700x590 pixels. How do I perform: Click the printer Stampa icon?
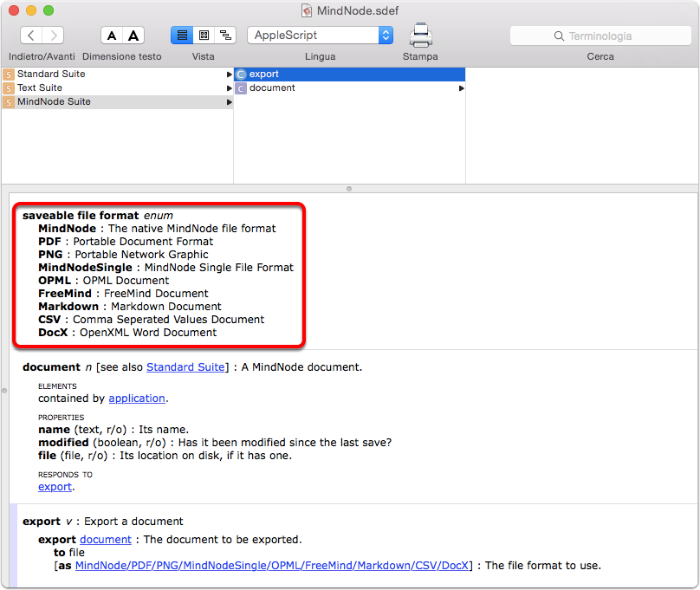pos(420,36)
